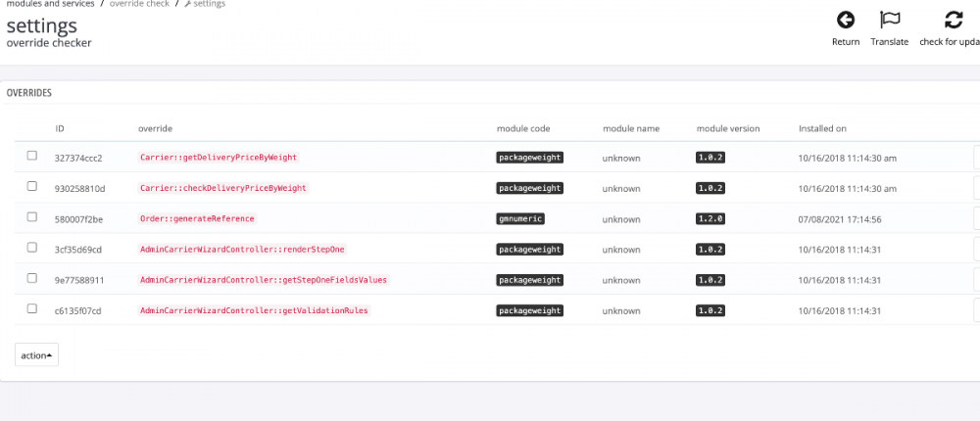The width and height of the screenshot is (980, 421).
Task: Open row button for first override entry
Action: [975, 157]
